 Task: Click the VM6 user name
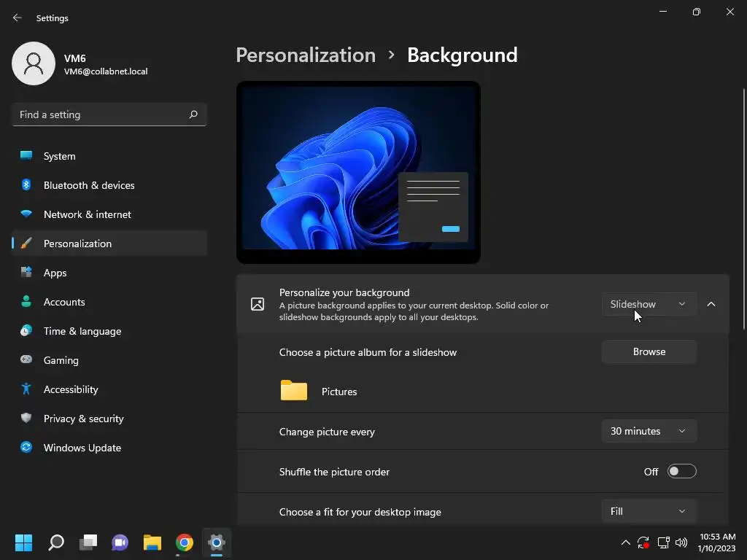coord(75,58)
